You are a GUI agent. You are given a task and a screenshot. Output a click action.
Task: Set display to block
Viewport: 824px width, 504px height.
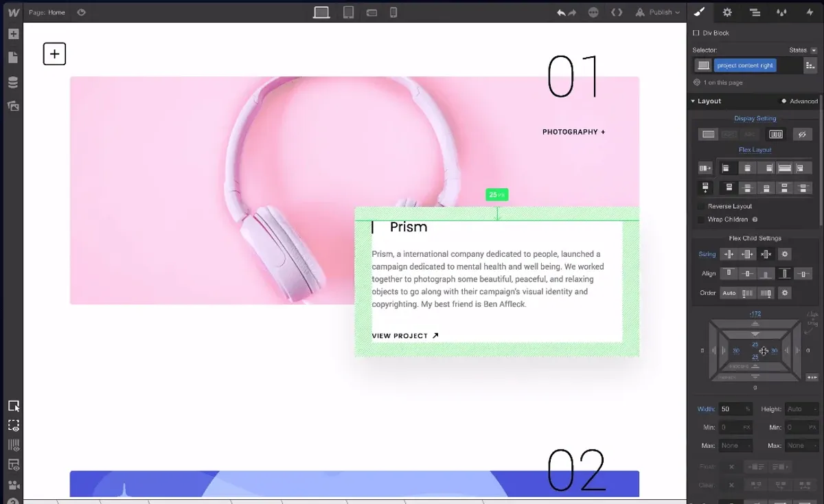(709, 134)
